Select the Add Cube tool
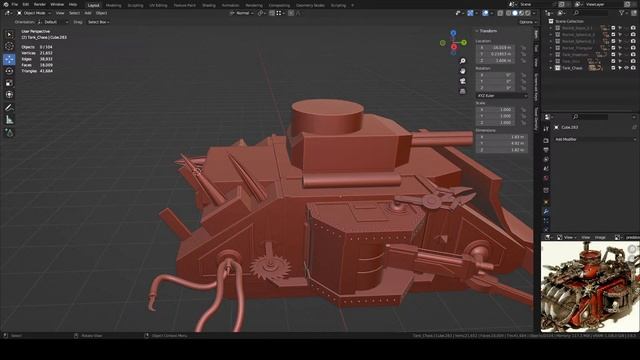 [x=9, y=133]
